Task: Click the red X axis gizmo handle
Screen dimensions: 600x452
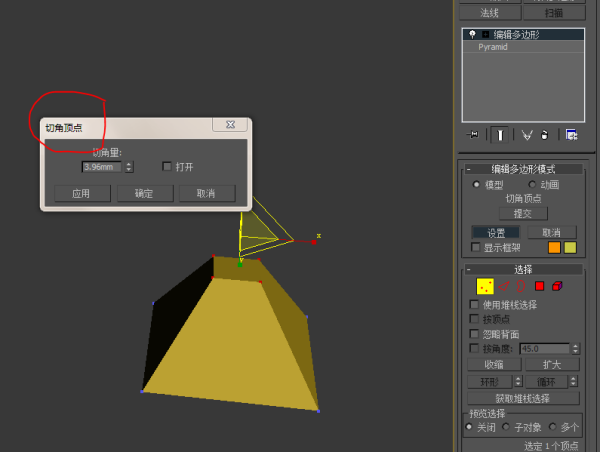Action: (314, 242)
